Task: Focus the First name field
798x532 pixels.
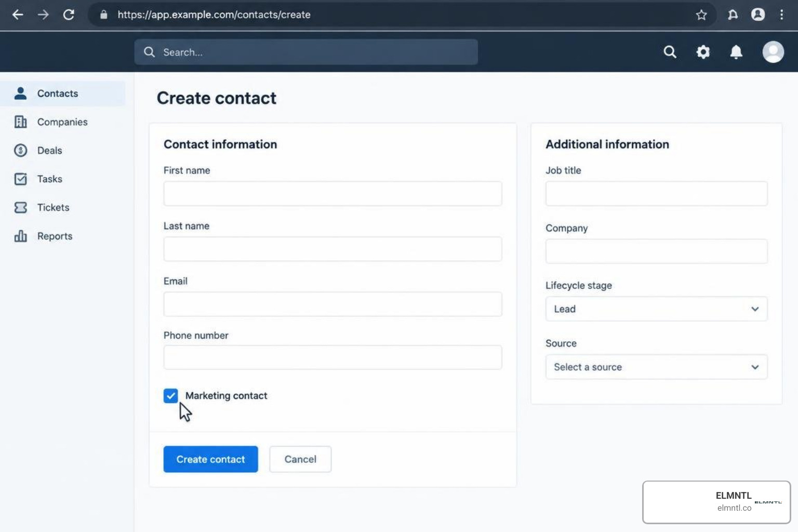Action: tap(332, 194)
